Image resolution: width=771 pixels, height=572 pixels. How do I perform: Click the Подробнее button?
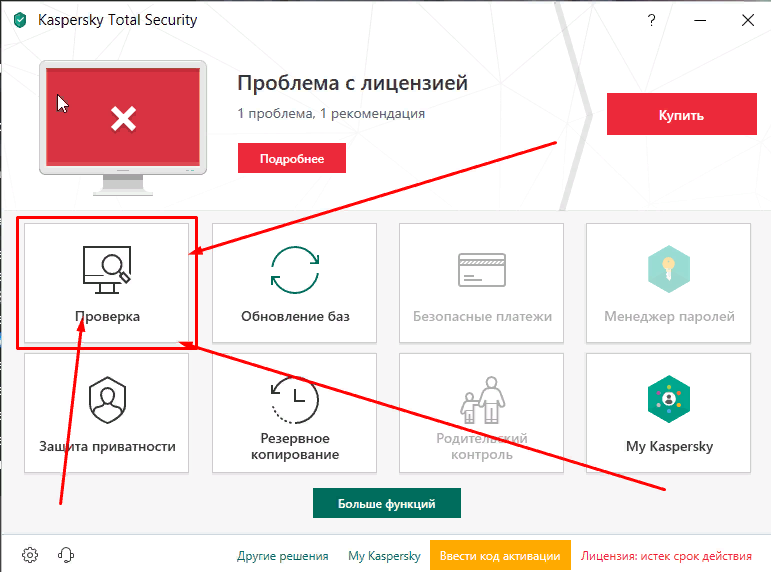point(292,158)
